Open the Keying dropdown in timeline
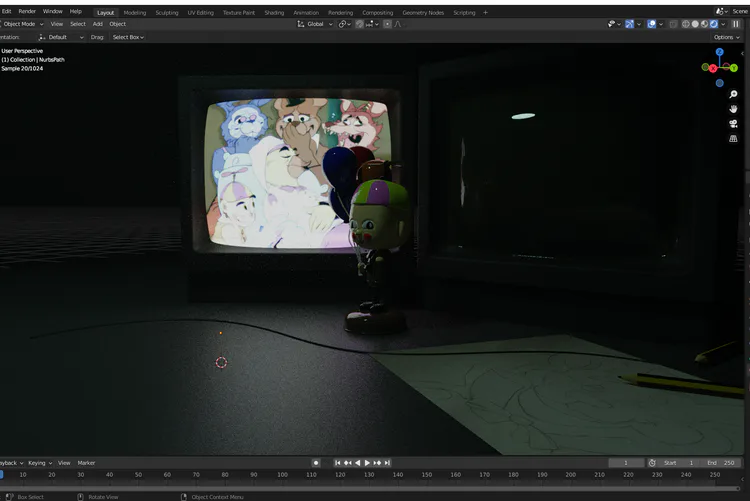Image resolution: width=750 pixels, height=501 pixels. 40,463
